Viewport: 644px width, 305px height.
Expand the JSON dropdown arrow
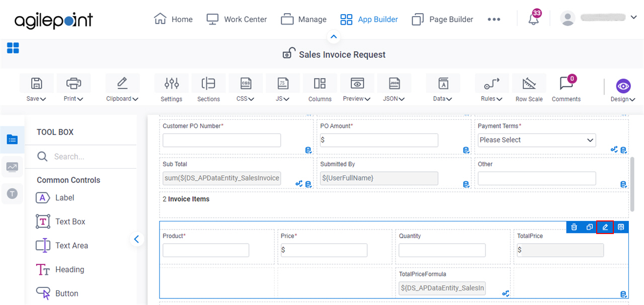[402, 99]
